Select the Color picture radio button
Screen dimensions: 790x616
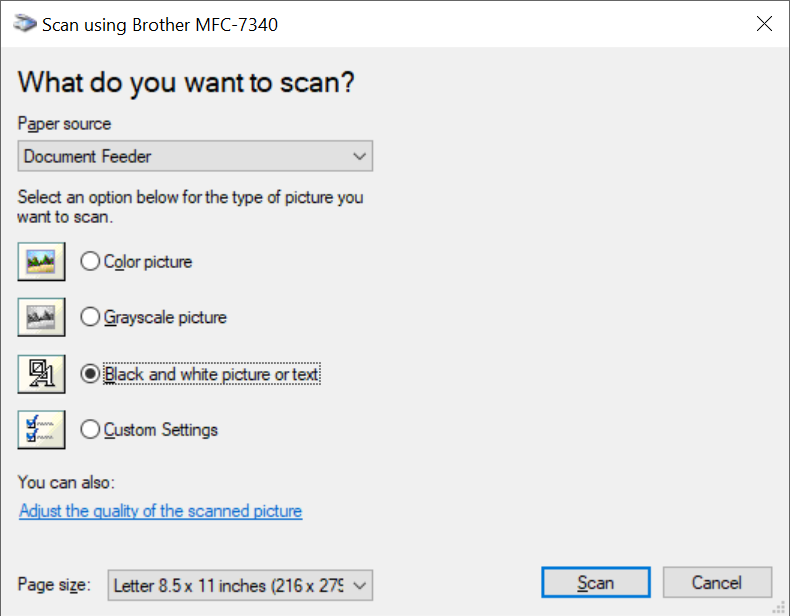click(90, 262)
